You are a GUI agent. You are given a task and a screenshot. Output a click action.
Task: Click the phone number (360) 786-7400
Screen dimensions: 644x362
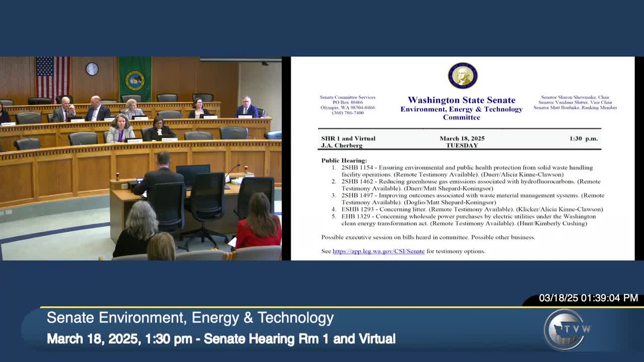point(348,113)
